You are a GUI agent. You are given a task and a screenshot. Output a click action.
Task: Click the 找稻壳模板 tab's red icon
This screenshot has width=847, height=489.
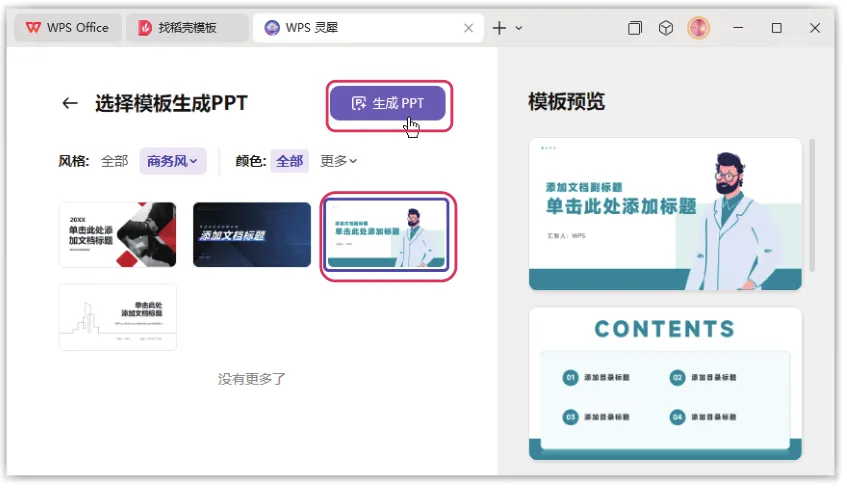click(145, 28)
